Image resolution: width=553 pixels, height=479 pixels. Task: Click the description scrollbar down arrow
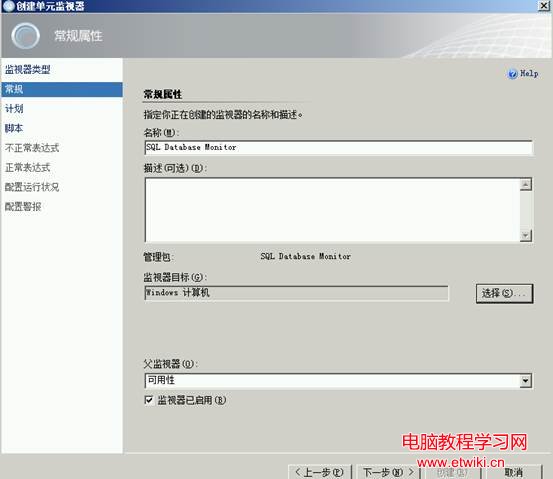525,236
